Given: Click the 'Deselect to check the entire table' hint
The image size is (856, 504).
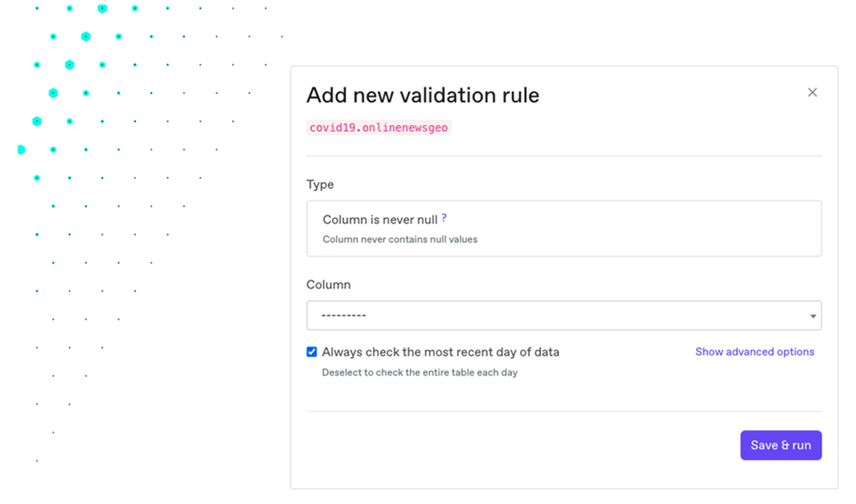Looking at the screenshot, I should pos(419,372).
